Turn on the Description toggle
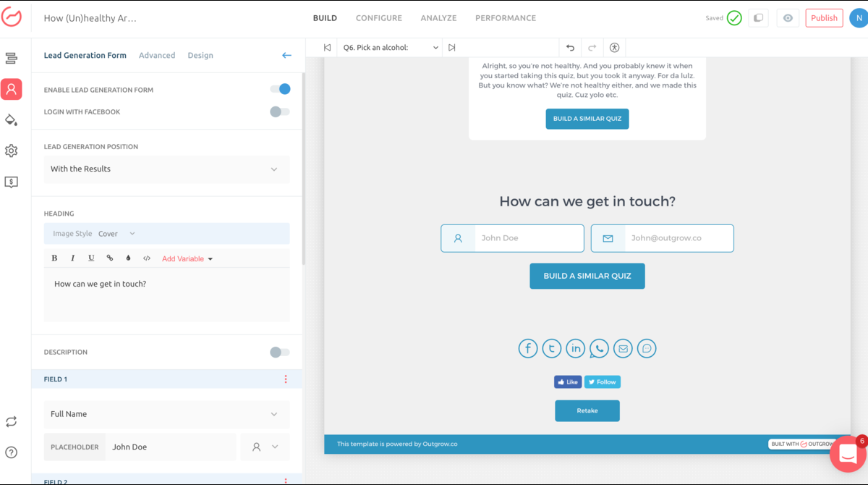Screen dimensions: 868x485 point(280,353)
